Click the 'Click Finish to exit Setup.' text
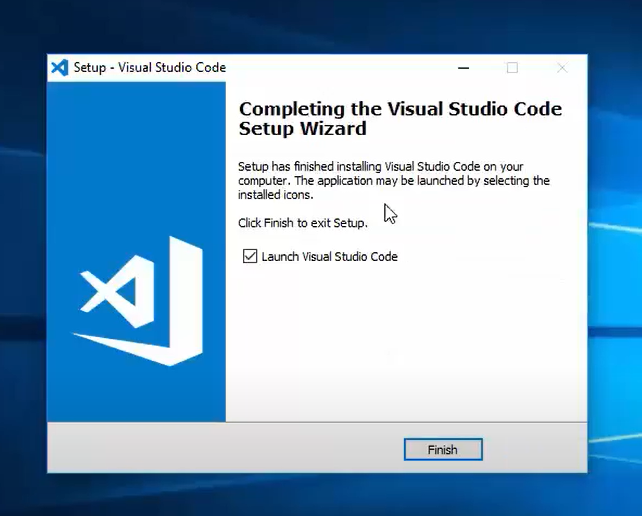 click(303, 223)
